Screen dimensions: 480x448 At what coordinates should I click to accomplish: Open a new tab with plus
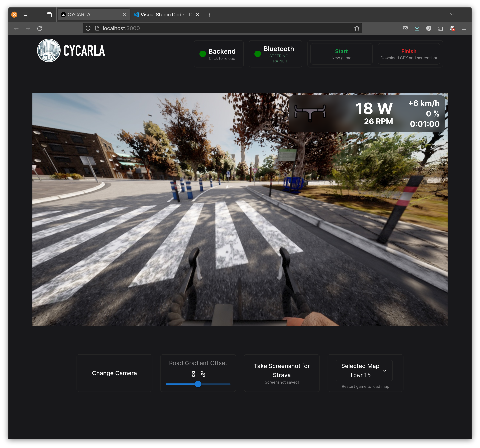(x=210, y=15)
